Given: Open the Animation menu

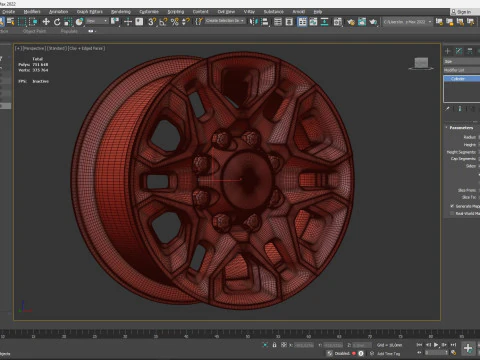Looking at the screenshot, I should pyautogui.click(x=58, y=12).
